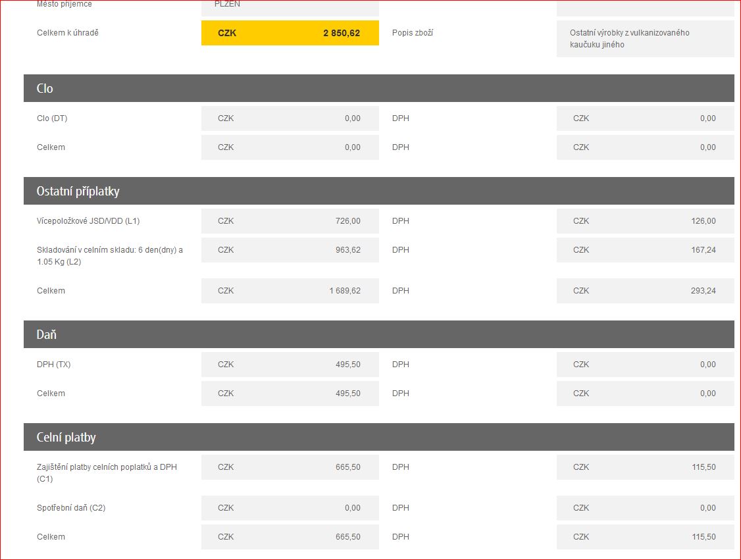This screenshot has height=560, width=741.
Task: Click the DPH field showing 126,00
Action: (x=645, y=221)
